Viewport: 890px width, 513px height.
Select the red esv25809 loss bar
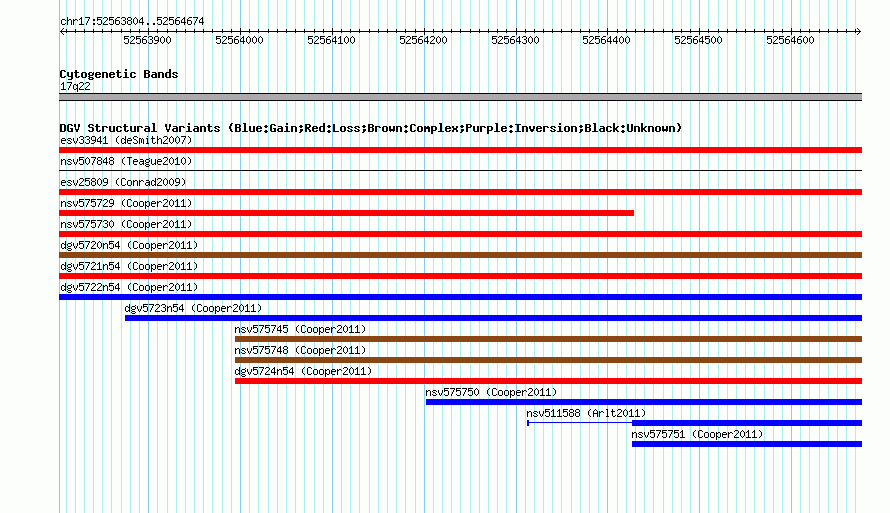point(460,192)
